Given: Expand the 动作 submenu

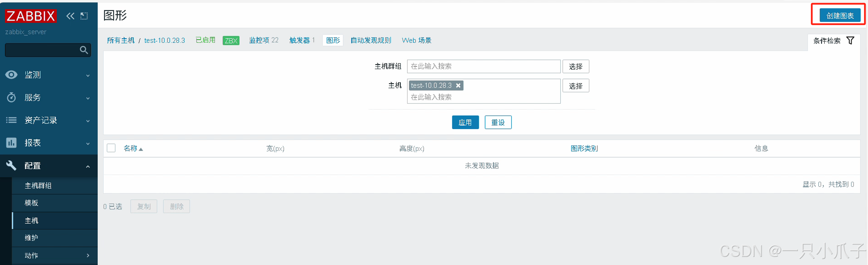Looking at the screenshot, I should pyautogui.click(x=88, y=255).
